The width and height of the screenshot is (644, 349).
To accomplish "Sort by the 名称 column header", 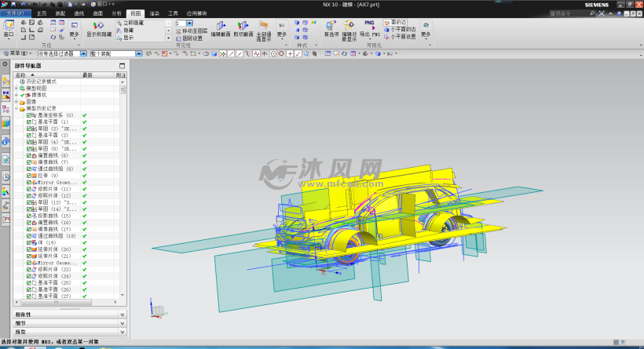I will click(47, 75).
